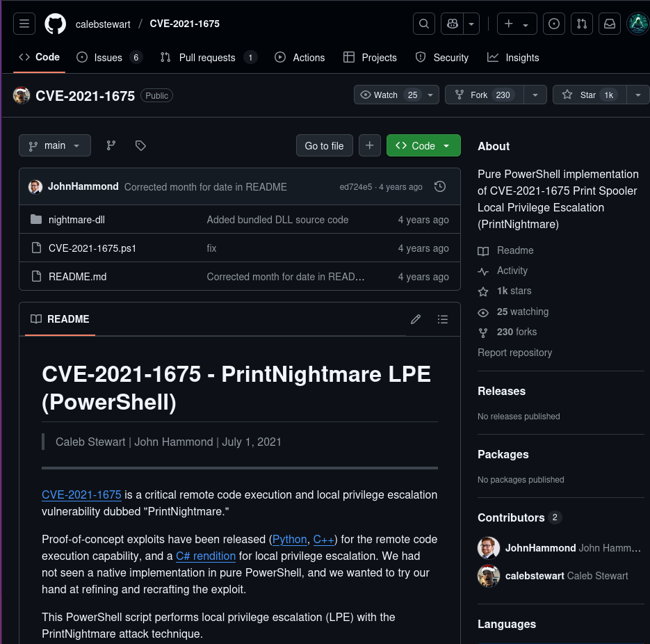Image resolution: width=650 pixels, height=644 pixels.
Task: Open the ed724e5 commit hash link
Action: point(356,187)
